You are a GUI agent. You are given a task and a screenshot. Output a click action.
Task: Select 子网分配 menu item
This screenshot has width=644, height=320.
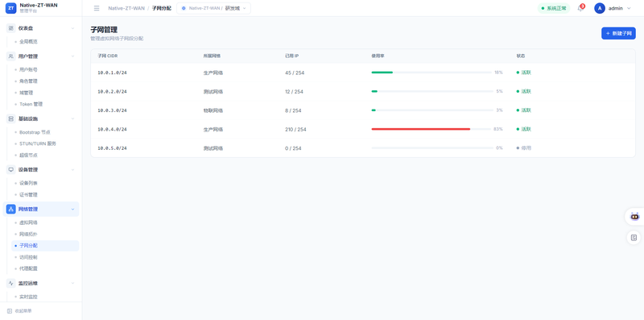(x=45, y=246)
